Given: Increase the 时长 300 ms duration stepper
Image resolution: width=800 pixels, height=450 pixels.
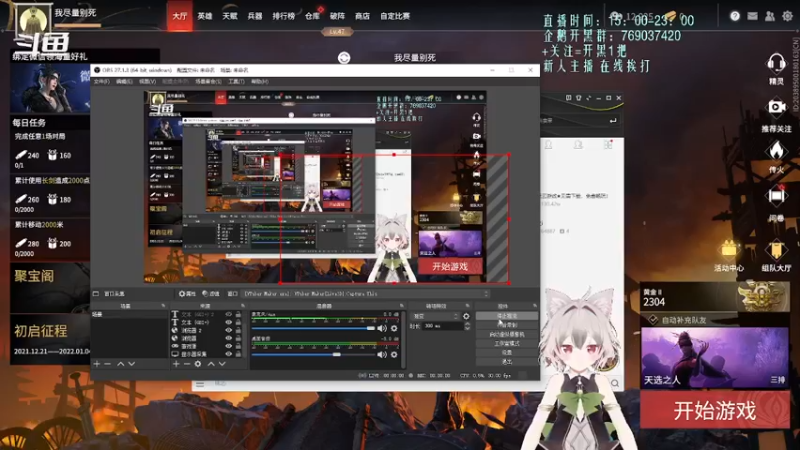Looking at the screenshot, I should coord(467,324).
